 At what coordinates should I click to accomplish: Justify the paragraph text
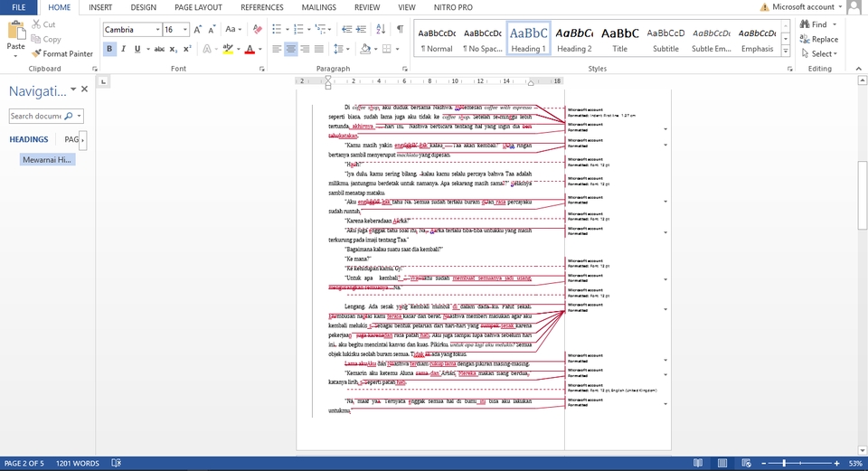tap(319, 49)
